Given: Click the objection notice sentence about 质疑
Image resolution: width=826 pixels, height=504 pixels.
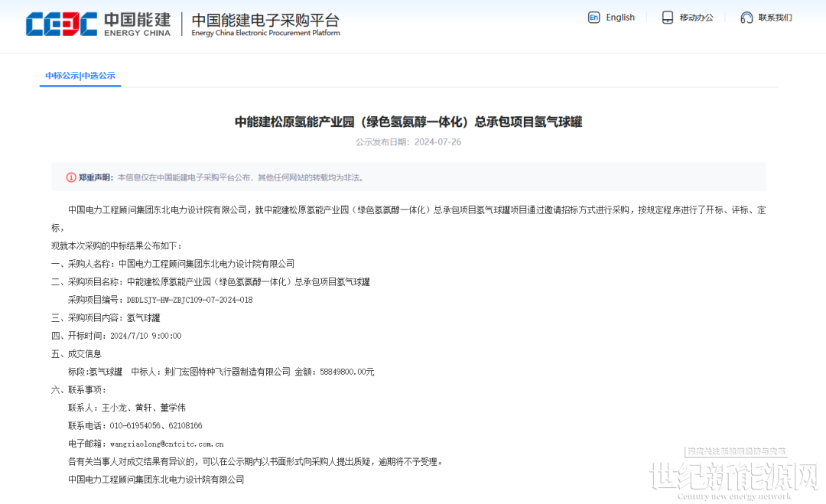Looking at the screenshot, I should click(256, 462).
